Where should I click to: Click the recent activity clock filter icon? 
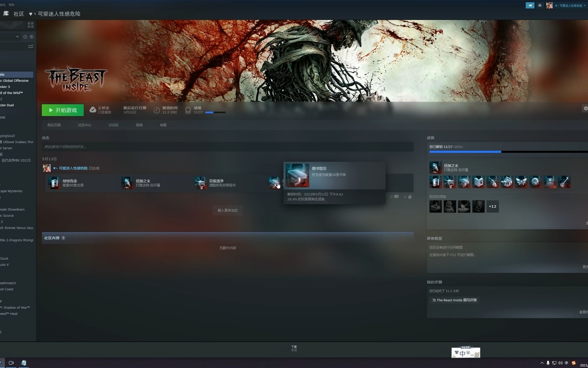25,37
